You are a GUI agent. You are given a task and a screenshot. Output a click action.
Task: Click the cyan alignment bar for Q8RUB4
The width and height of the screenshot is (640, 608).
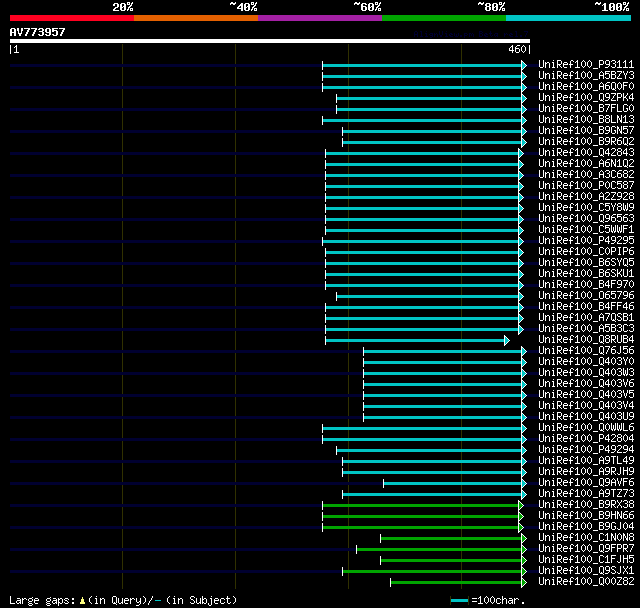(417, 340)
